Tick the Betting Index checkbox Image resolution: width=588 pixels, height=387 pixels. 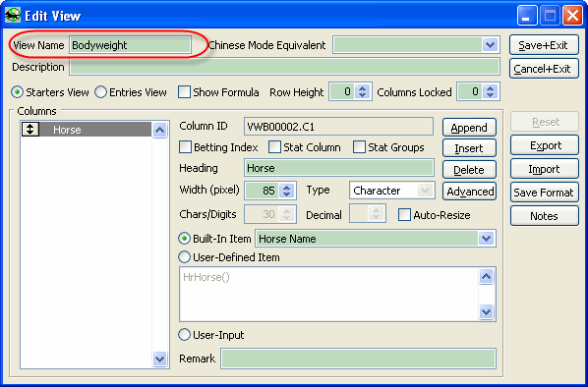coord(185,147)
